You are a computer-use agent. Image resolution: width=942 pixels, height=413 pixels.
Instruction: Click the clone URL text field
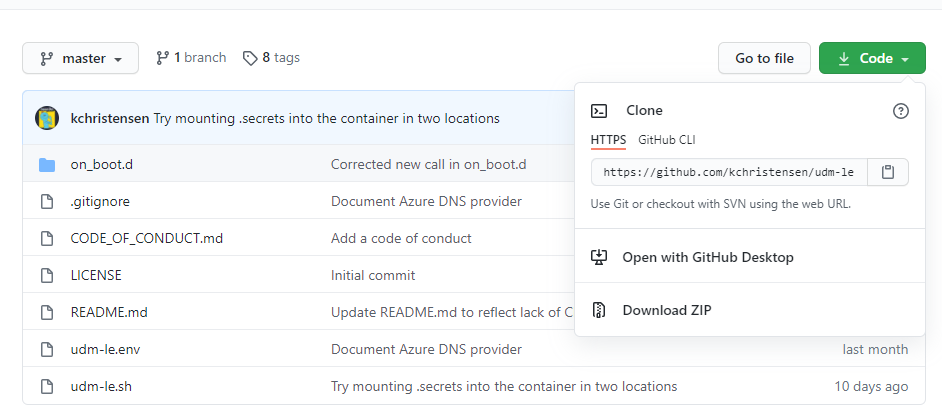729,172
